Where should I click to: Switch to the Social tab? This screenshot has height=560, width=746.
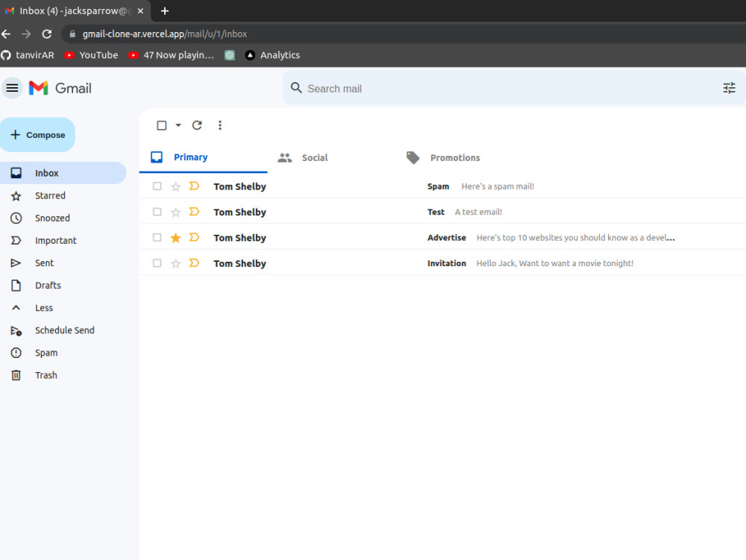point(303,158)
